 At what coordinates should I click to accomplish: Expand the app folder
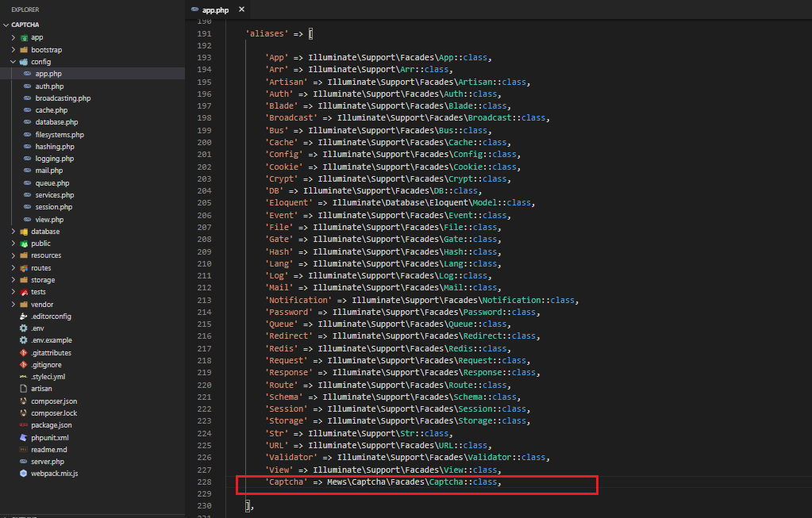tap(37, 37)
